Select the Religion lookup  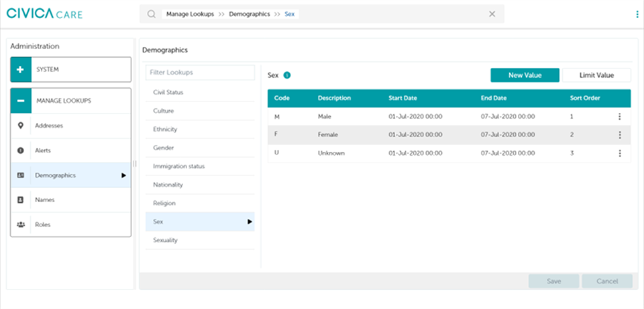pyautogui.click(x=200, y=204)
